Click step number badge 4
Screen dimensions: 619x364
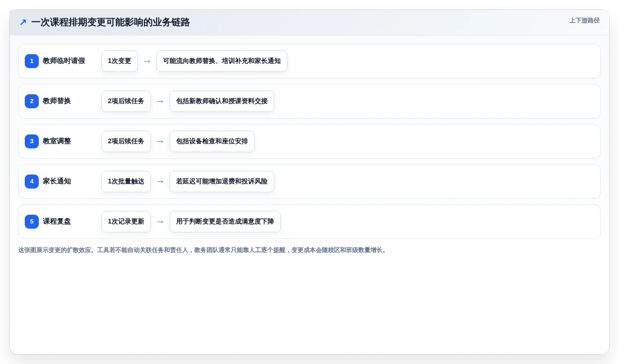click(x=32, y=182)
